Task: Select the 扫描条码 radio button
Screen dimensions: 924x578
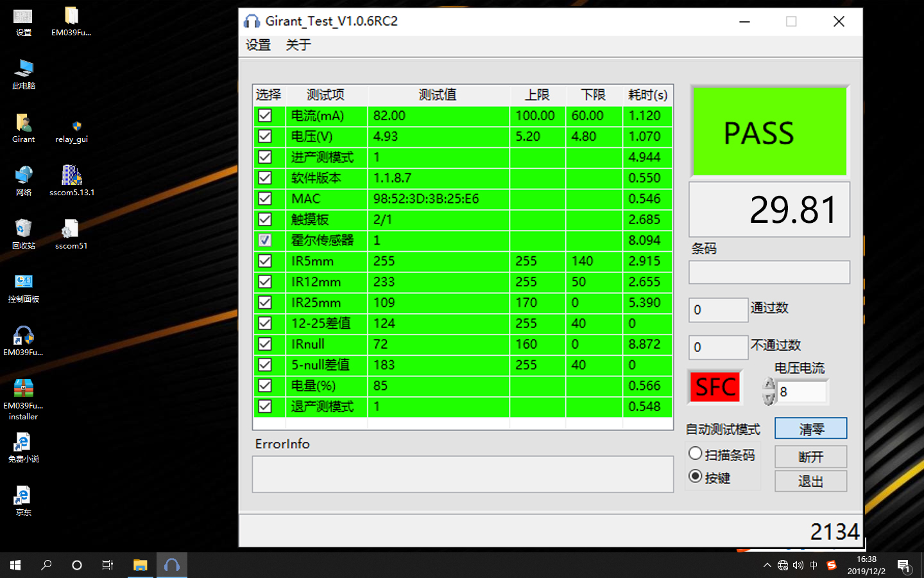Action: [x=695, y=453]
